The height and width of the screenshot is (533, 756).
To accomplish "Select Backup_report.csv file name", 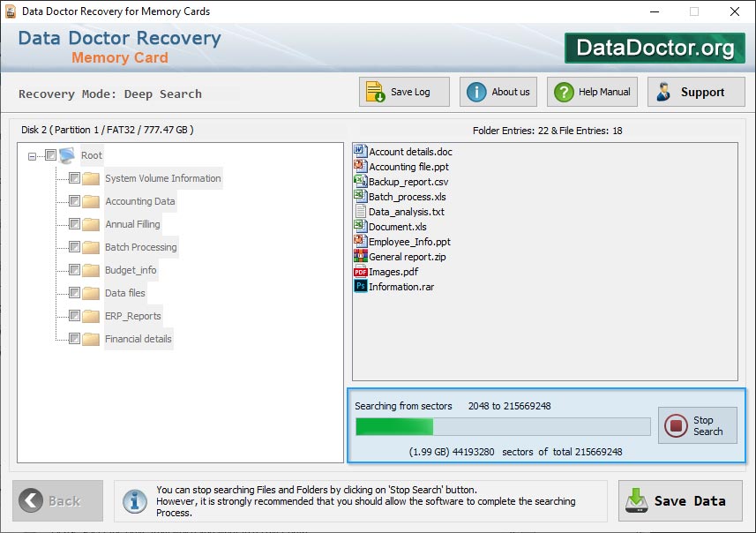I will pyautogui.click(x=408, y=182).
